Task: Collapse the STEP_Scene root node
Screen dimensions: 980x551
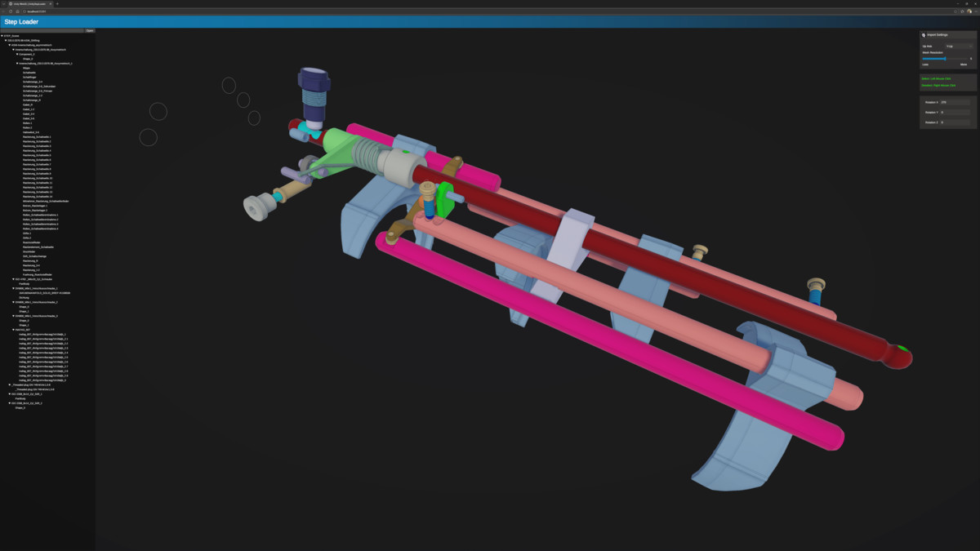Action: (x=3, y=36)
